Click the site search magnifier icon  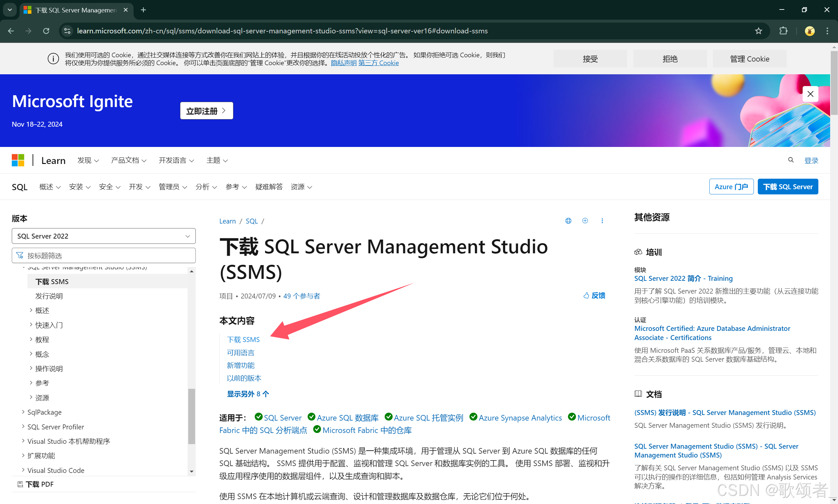coord(791,160)
